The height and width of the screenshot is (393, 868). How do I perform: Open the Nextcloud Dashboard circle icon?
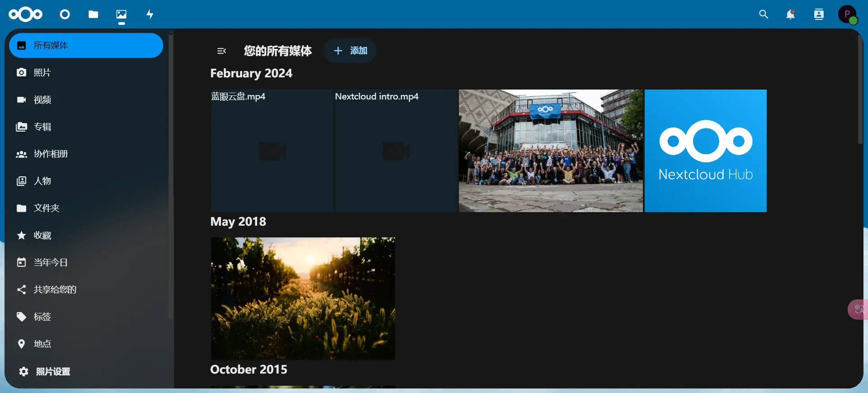(65, 14)
